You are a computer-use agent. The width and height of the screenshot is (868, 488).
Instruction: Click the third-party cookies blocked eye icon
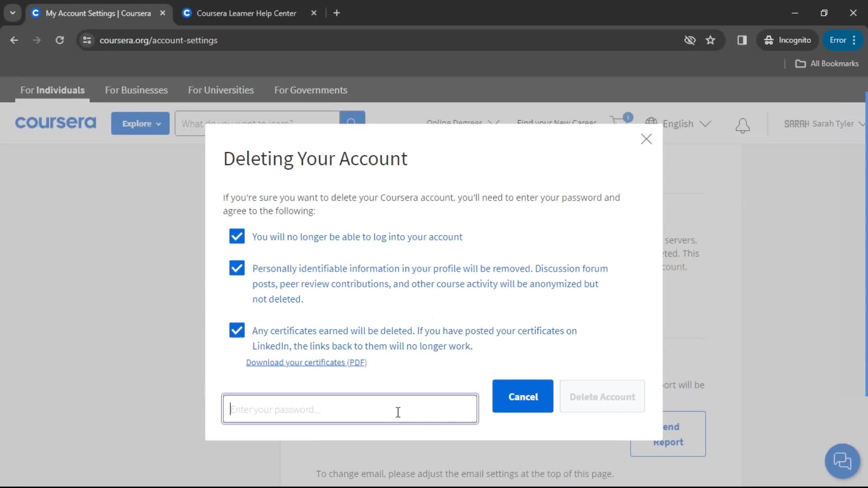[x=689, y=40]
